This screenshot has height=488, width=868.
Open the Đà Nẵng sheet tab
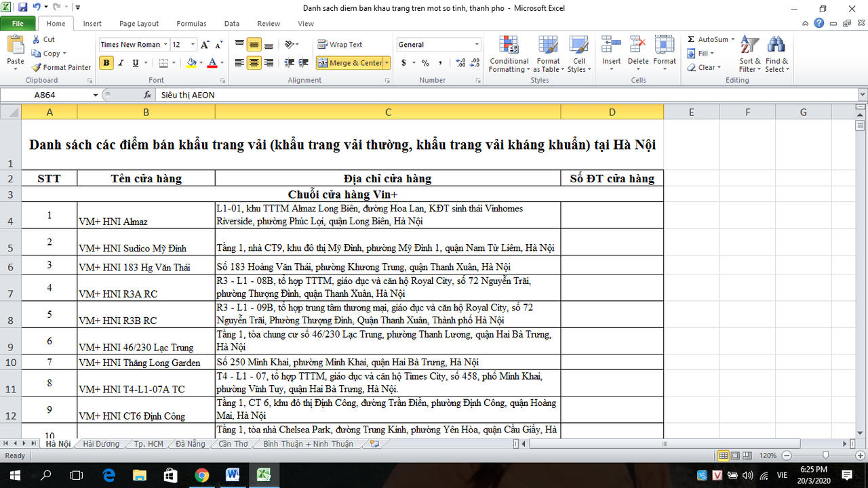(x=190, y=444)
